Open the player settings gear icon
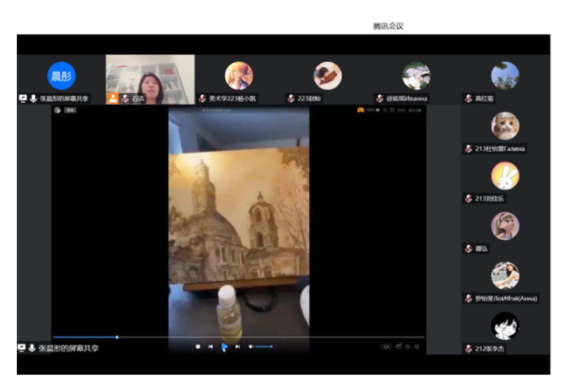Image resolution: width=569 pixels, height=392 pixels. pos(408,347)
